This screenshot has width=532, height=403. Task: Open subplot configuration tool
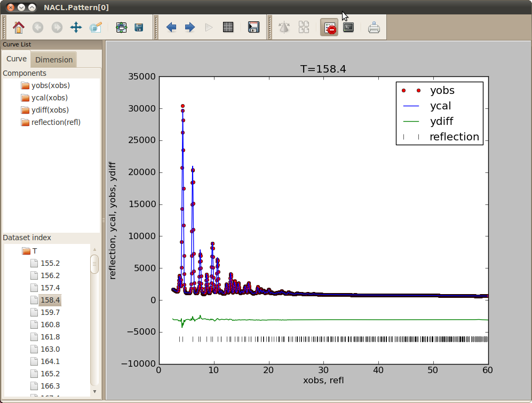click(121, 28)
